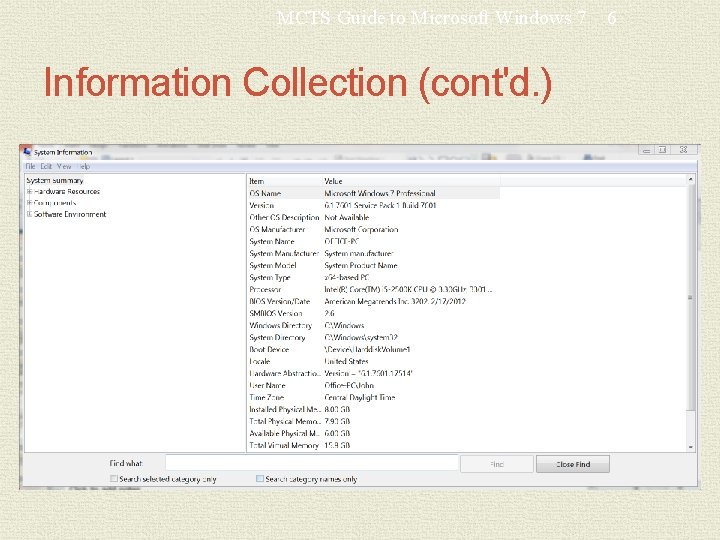Click the value x64-based PC
The height and width of the screenshot is (540, 720).
click(347, 277)
